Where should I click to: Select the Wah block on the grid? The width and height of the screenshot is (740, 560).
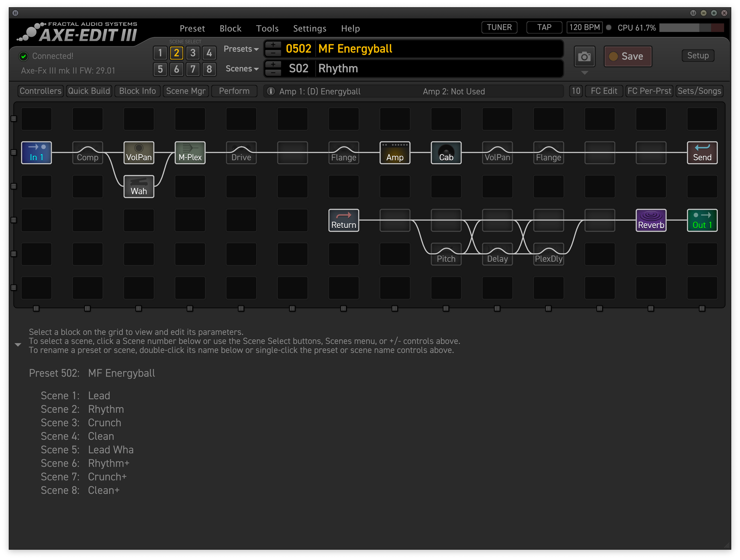[x=139, y=186]
